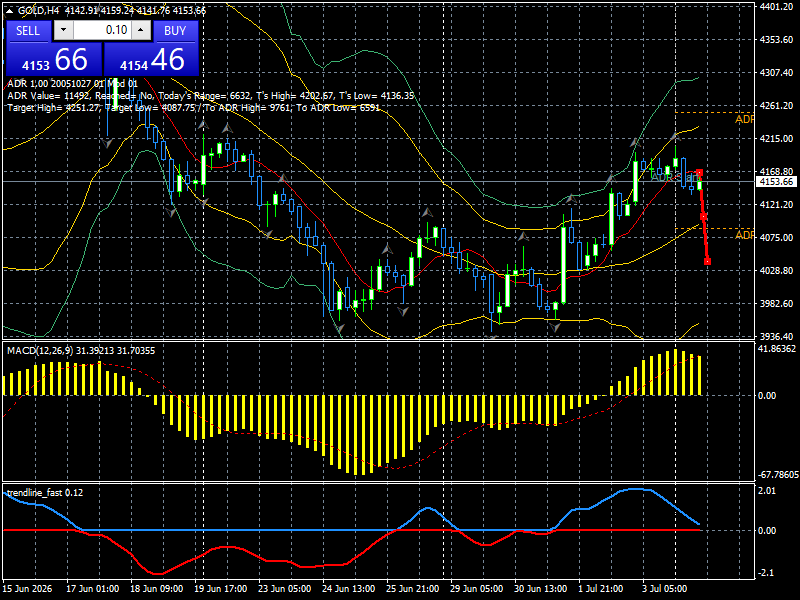Click the 41.86362 MACD scale value
This screenshot has height=600, width=800.
point(777,349)
